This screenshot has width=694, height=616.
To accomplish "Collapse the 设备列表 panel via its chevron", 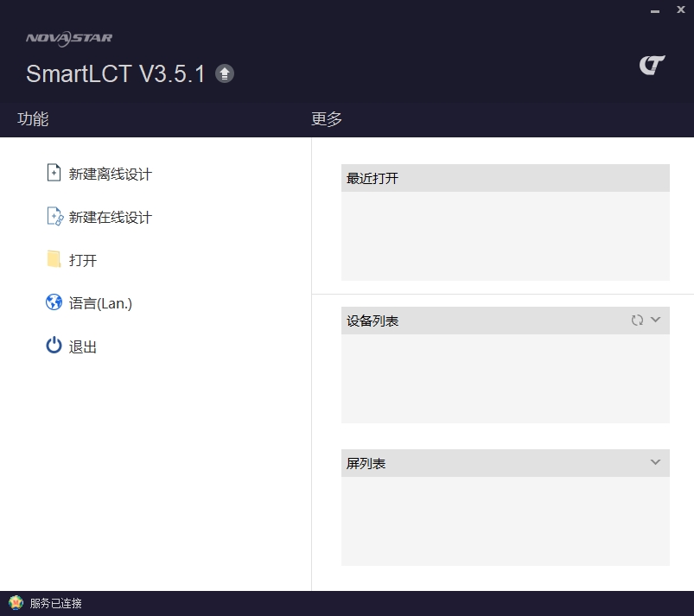I will [x=654, y=320].
